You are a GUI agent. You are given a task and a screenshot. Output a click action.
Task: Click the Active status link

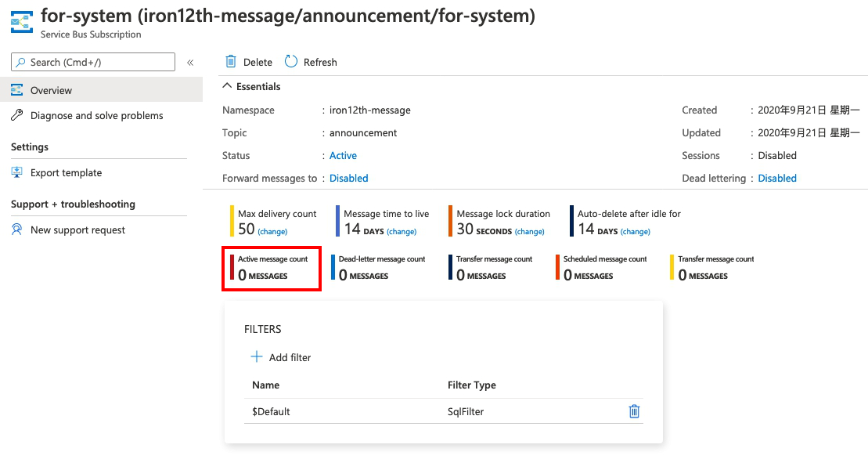point(344,156)
